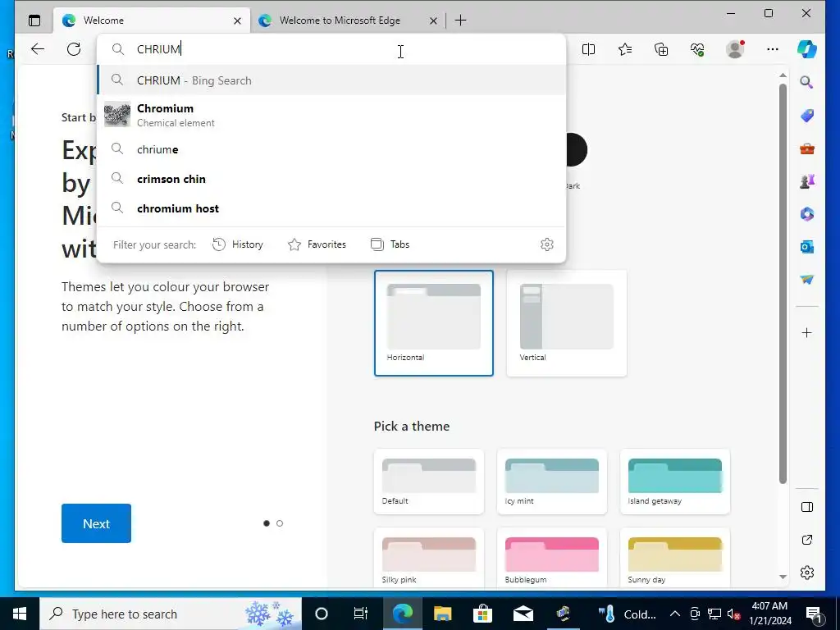This screenshot has width=840, height=630.
Task: Open split screen view
Action: click(588, 49)
